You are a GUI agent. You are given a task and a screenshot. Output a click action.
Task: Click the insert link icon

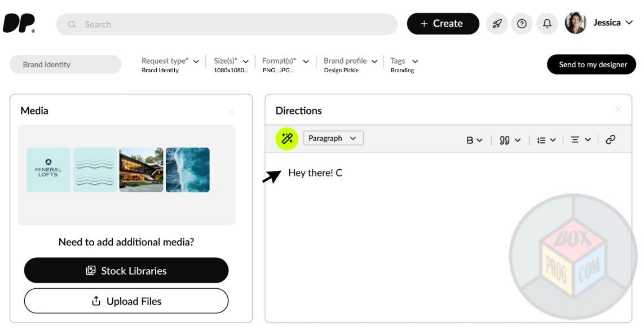tap(610, 140)
